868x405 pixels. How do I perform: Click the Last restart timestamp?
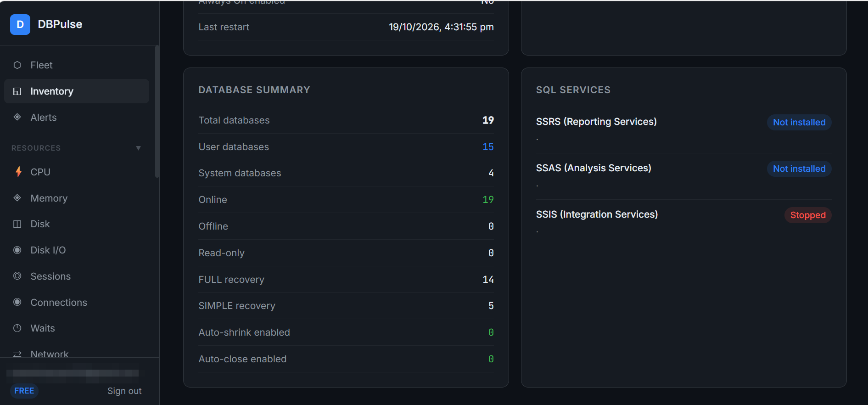[441, 27]
